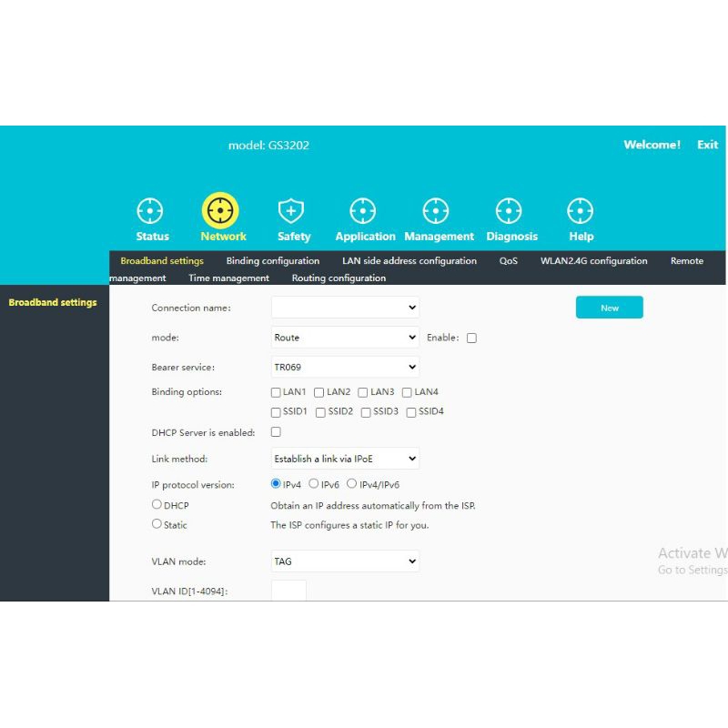Open the Application section icon
This screenshot has height=728, width=728.
362,211
